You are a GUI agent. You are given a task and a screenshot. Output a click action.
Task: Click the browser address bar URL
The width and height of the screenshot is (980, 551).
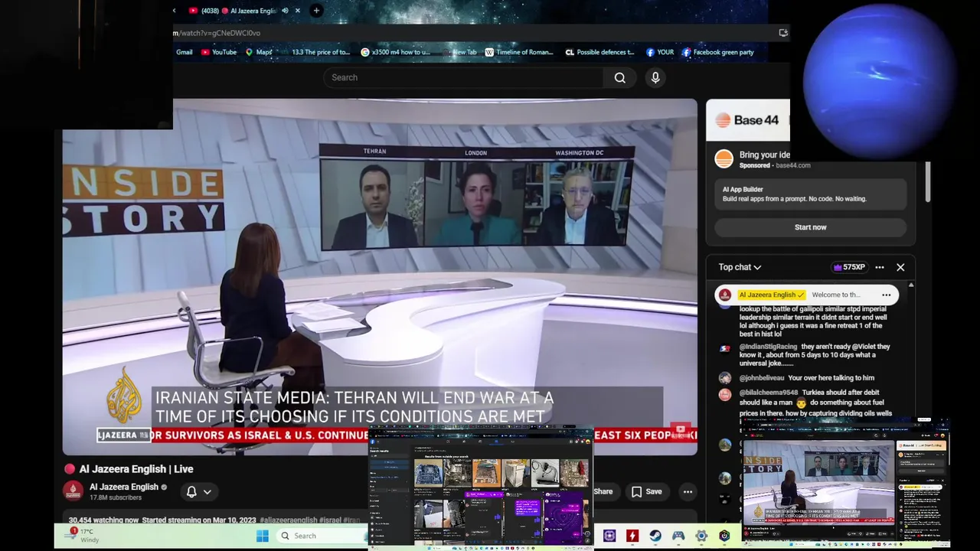(217, 33)
